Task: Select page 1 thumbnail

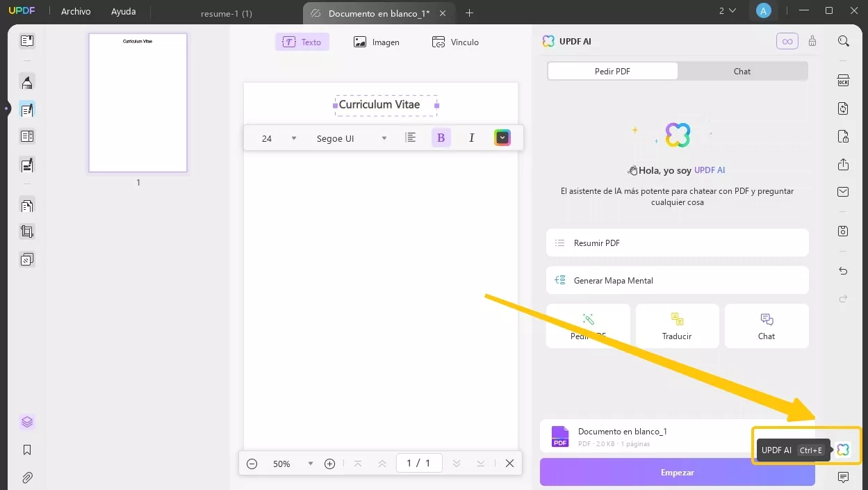Action: click(x=138, y=103)
